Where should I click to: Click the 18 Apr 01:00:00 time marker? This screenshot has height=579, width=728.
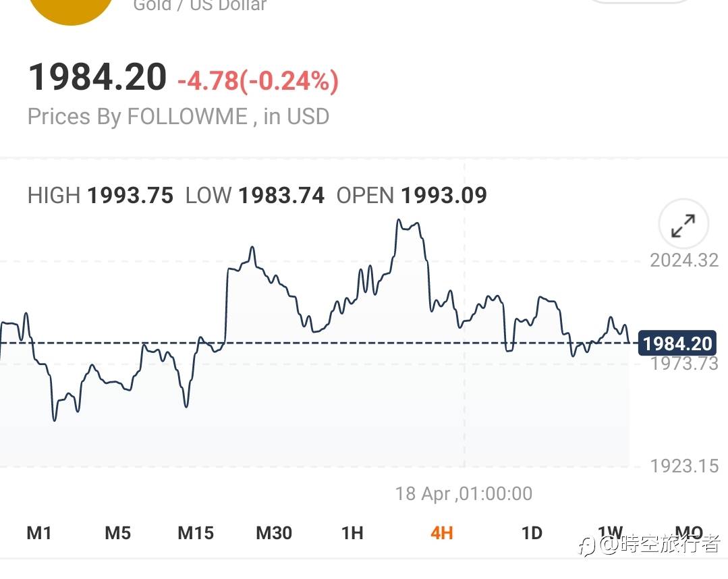click(464, 494)
